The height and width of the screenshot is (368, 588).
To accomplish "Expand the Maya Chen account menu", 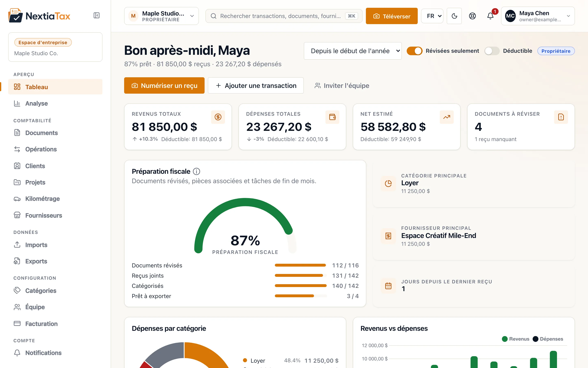I will [x=538, y=16].
